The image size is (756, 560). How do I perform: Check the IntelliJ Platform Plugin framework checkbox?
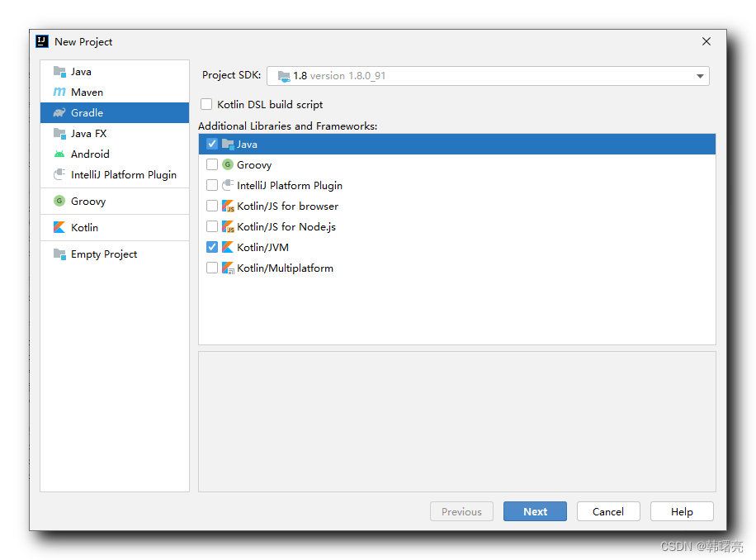pos(211,185)
